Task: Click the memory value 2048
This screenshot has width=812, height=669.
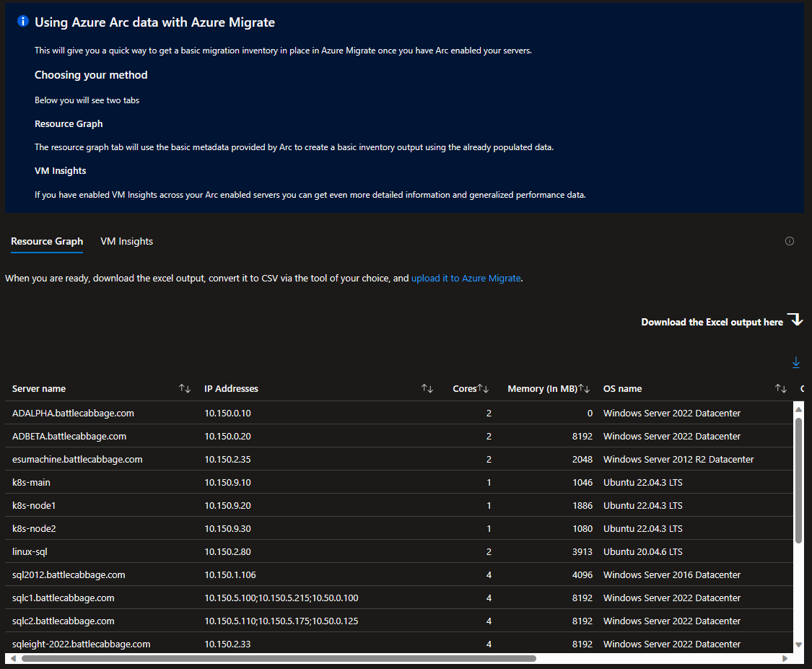Action: point(582,459)
